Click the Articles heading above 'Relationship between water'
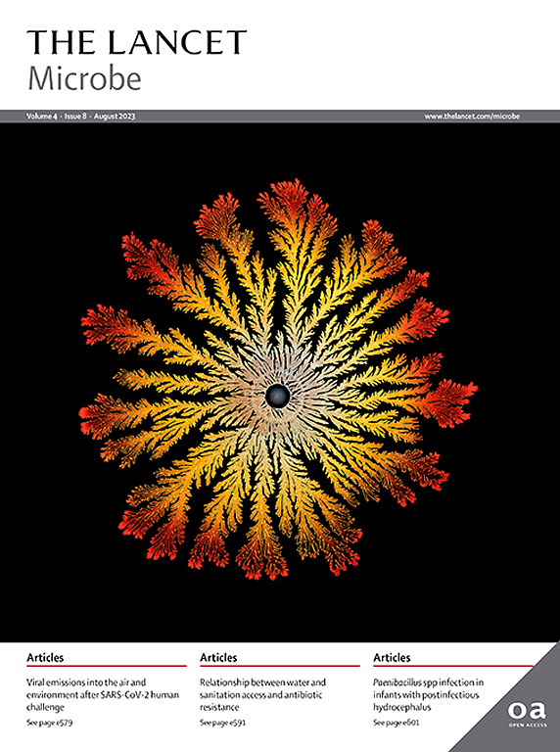 [218, 658]
